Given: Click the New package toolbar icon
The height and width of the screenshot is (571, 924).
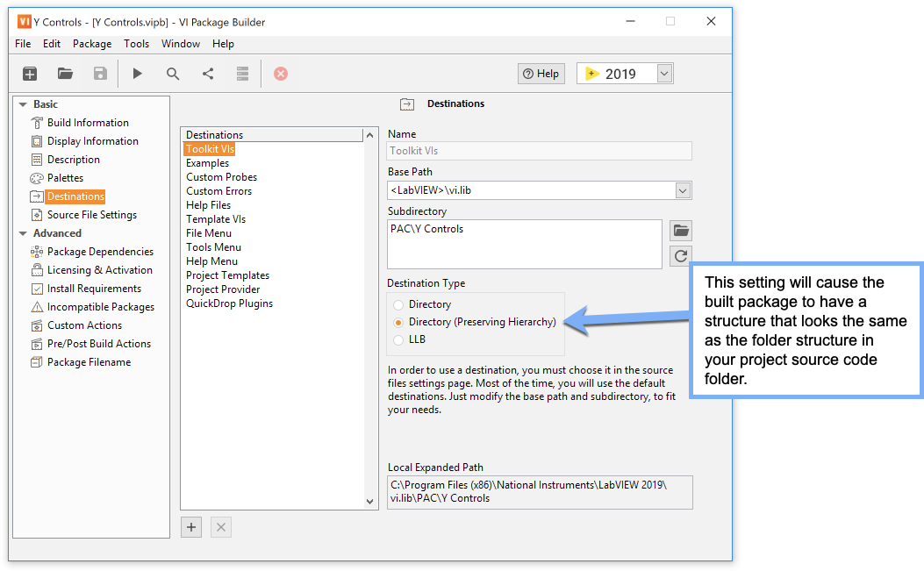Looking at the screenshot, I should [30, 74].
